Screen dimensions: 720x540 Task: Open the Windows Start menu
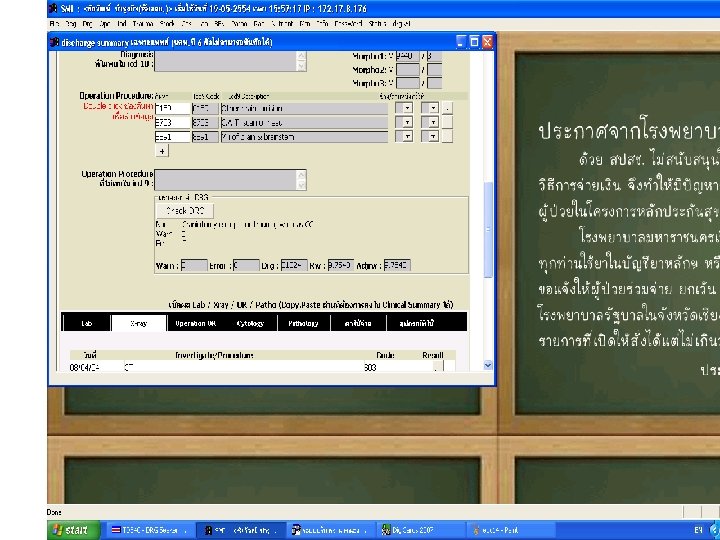coord(73,530)
